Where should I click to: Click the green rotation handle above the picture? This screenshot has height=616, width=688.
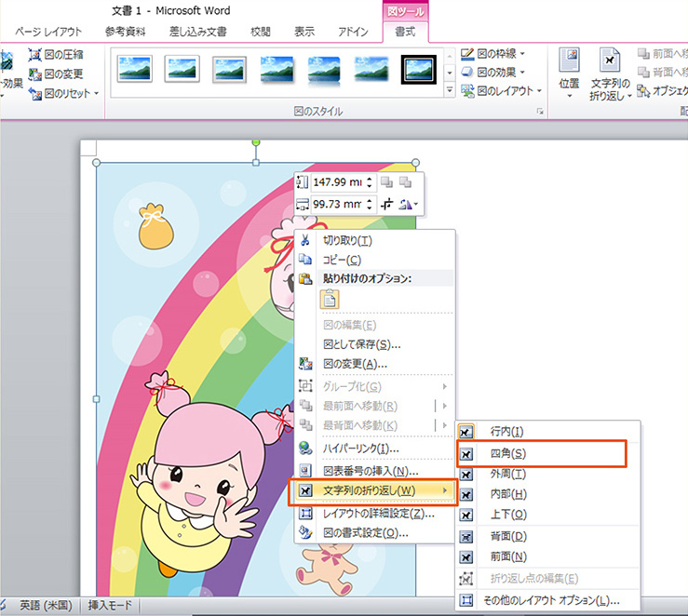click(256, 142)
